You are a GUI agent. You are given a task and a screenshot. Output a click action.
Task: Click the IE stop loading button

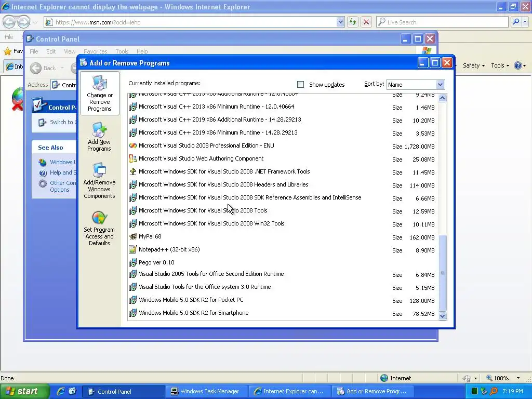(x=366, y=22)
